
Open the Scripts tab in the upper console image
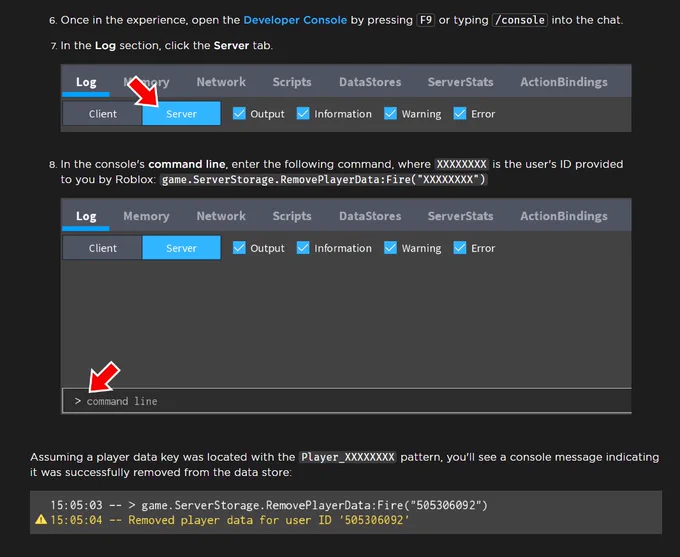click(x=291, y=82)
